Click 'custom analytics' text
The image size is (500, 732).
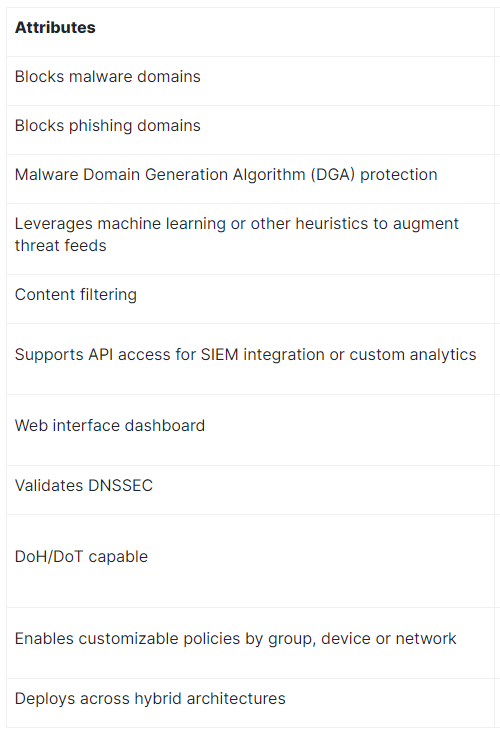pos(413,355)
